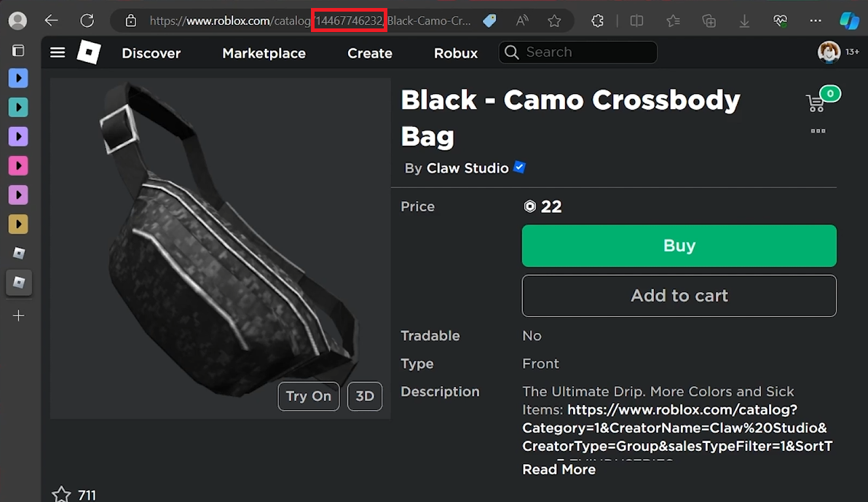868x502 pixels.
Task: Open the Roblox shopping cart icon
Action: coord(817,102)
